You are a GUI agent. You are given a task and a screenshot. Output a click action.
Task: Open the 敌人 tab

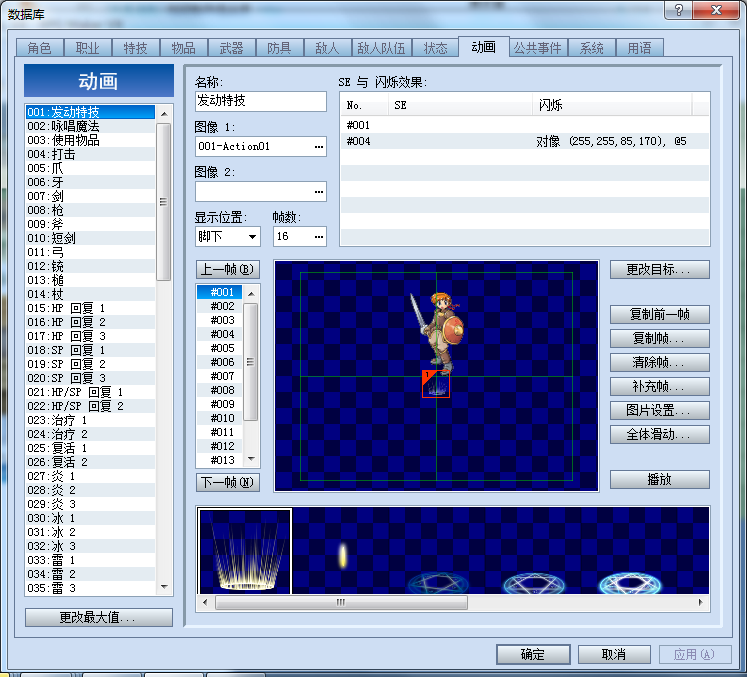(327, 48)
